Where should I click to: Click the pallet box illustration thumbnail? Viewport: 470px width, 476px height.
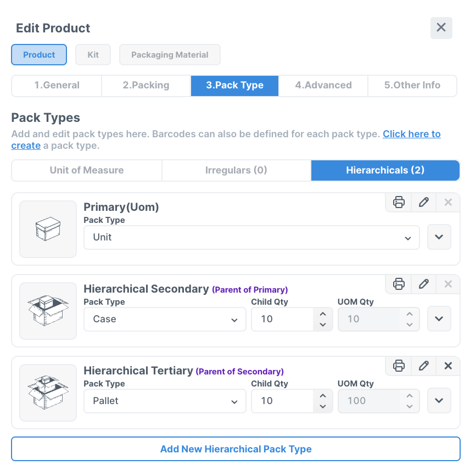point(48,393)
